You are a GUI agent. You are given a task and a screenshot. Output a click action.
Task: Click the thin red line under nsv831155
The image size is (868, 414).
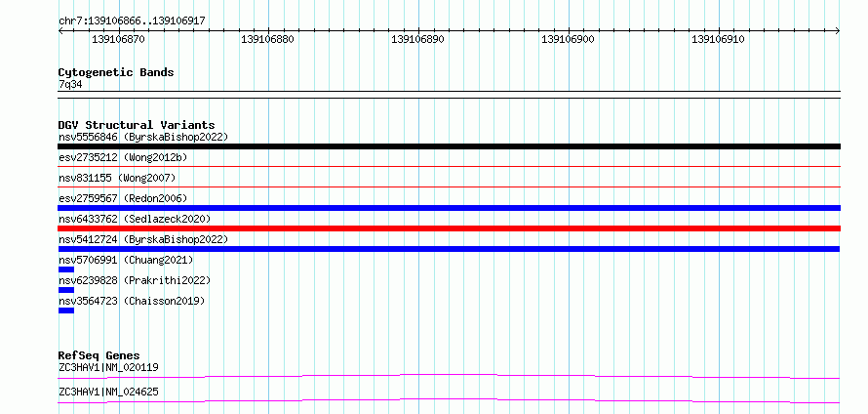click(x=449, y=186)
